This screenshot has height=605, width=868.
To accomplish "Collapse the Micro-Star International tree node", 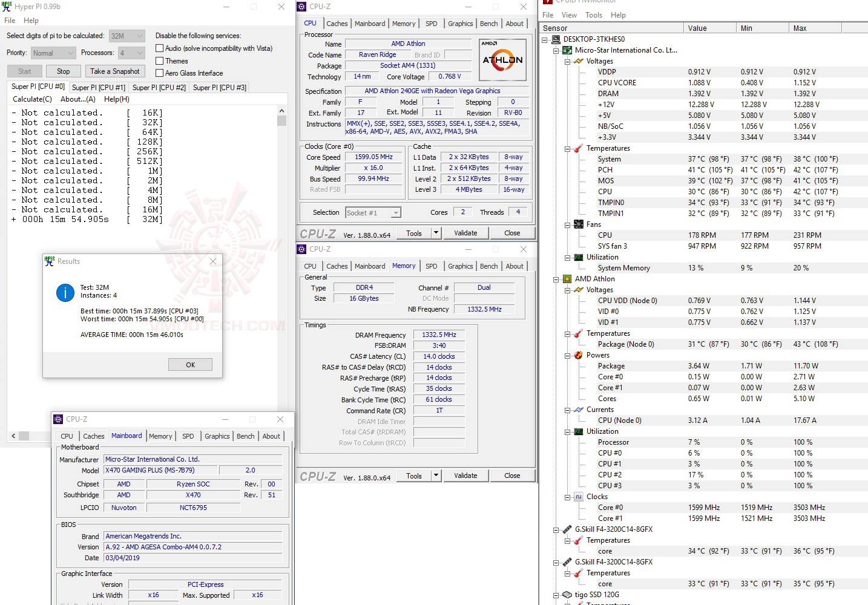I will 556,50.
